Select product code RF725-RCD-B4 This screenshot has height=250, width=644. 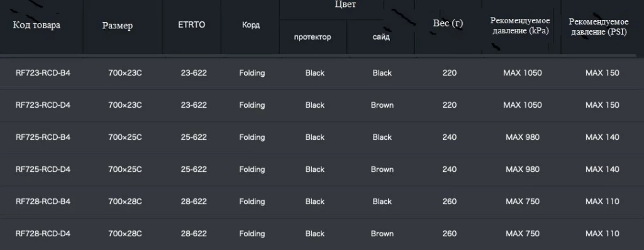pyautogui.click(x=43, y=137)
